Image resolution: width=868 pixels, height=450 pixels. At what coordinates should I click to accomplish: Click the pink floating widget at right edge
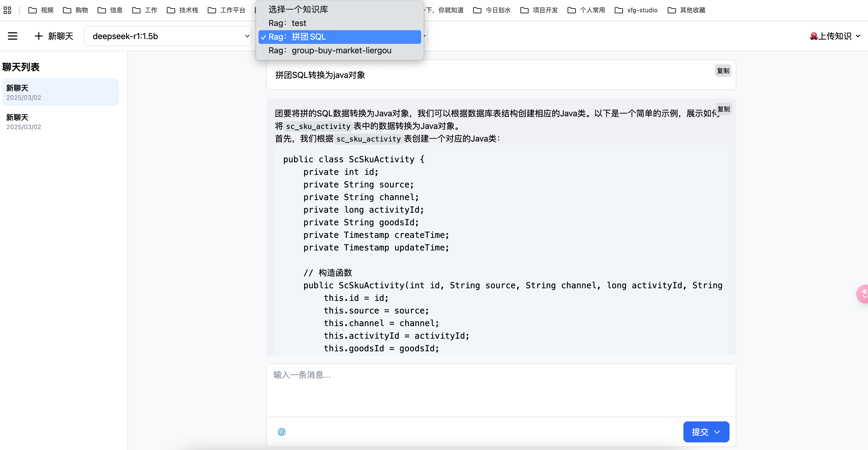click(x=863, y=294)
